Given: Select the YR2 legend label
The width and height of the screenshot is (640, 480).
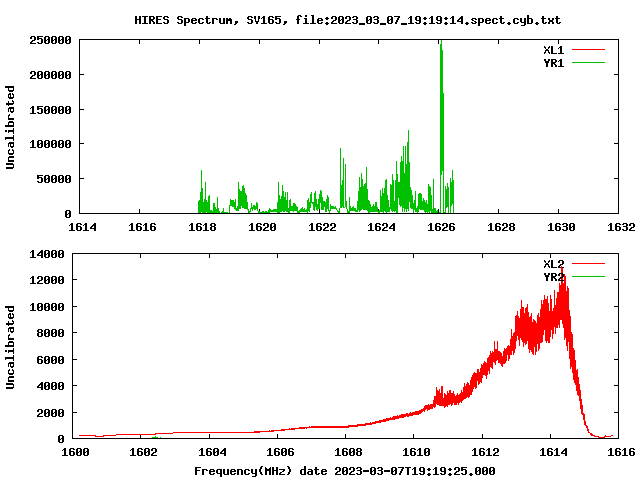Looking at the screenshot, I should [553, 277].
